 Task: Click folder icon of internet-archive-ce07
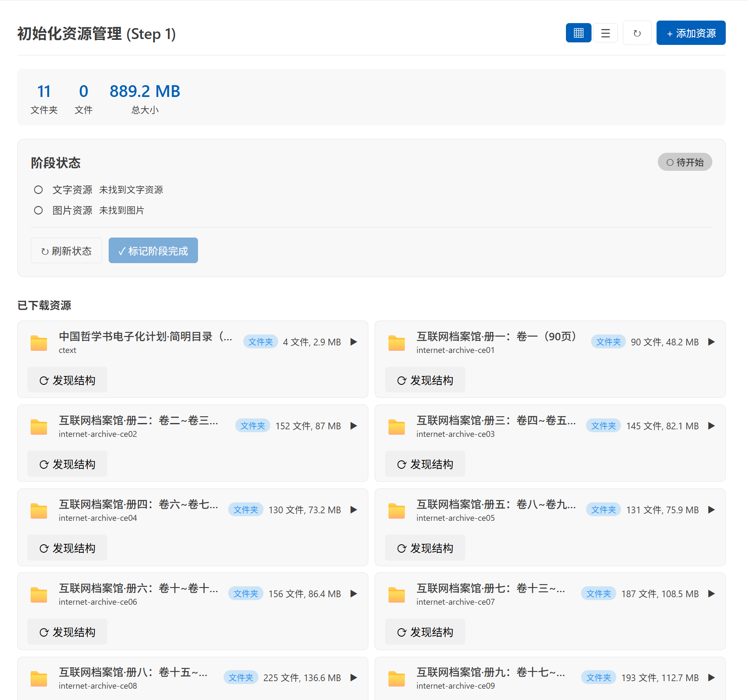[x=396, y=594]
